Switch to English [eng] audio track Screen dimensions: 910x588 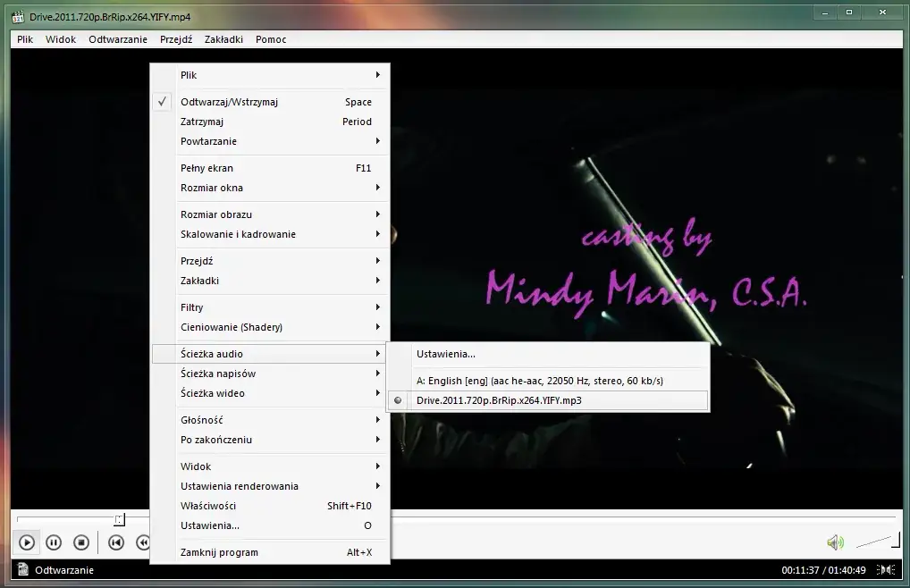coord(539,381)
